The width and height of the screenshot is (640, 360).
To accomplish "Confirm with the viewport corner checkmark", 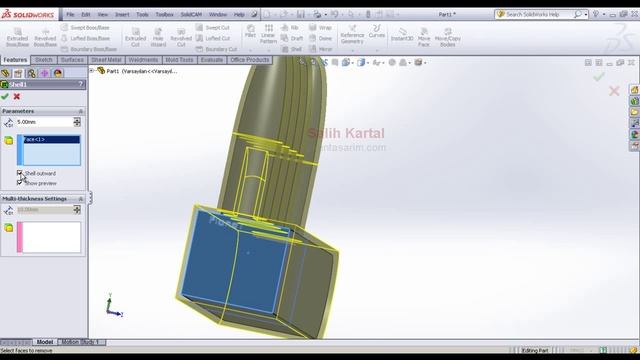I will (599, 76).
